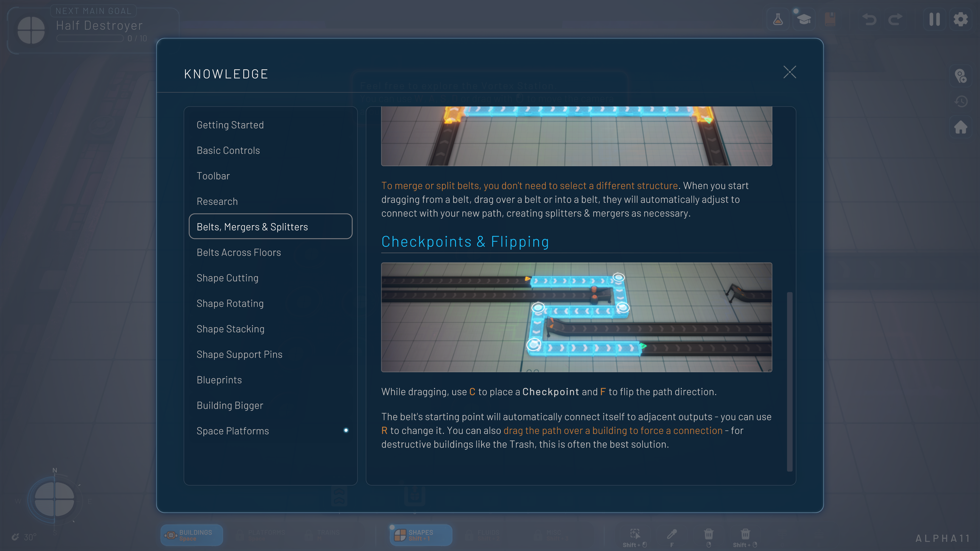Viewport: 980px width, 551px height.
Task: Click the knowledge panel scrollbar
Action: (x=790, y=381)
